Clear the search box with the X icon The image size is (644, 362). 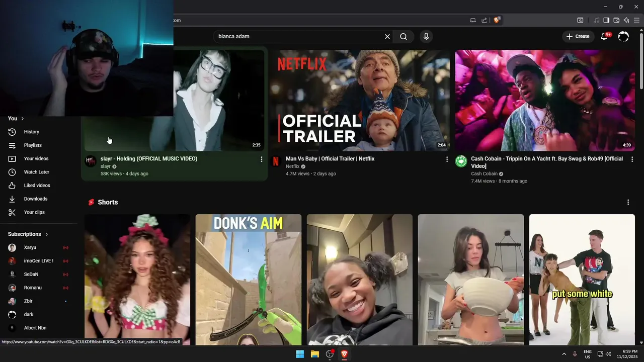click(x=387, y=36)
